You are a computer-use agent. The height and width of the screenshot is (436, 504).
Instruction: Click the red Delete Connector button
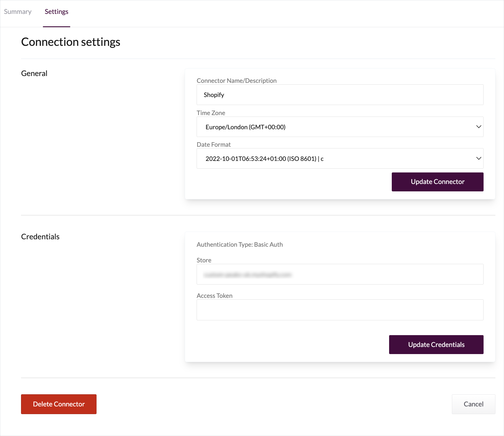pyautogui.click(x=59, y=404)
